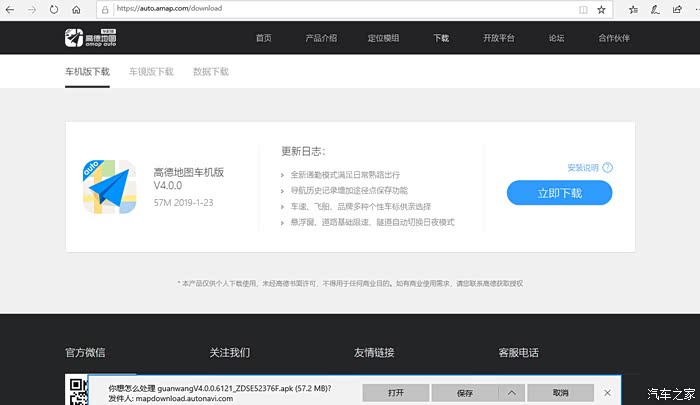This screenshot has height=405, width=700.
Task: Expand save options arrow next to 保存
Action: point(511,392)
